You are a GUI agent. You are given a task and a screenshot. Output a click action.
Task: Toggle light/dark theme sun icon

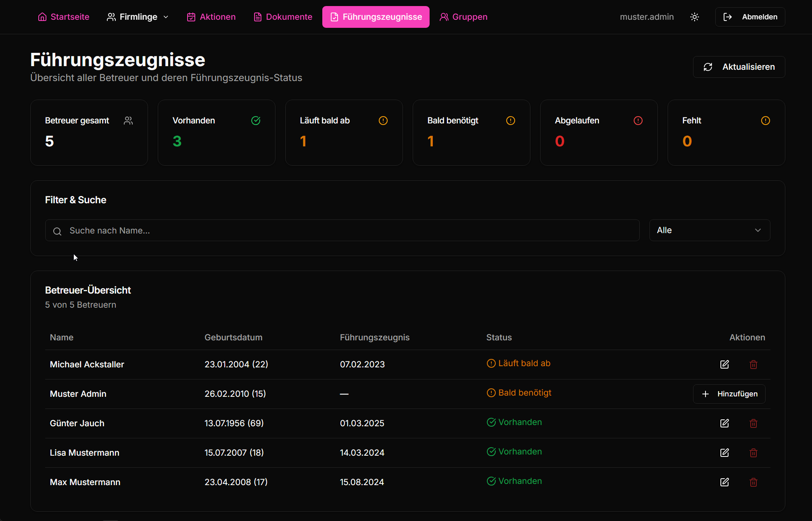[x=694, y=17]
